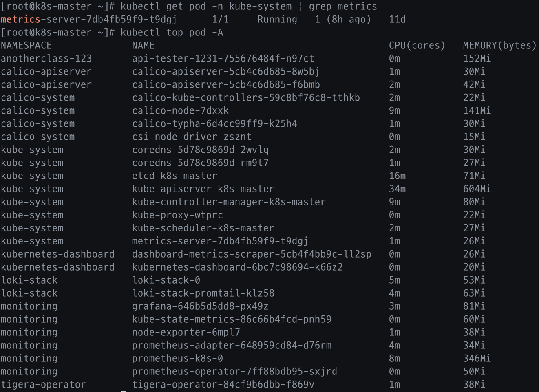Click the "kubectl top pod -A" command text
The width and height of the screenshot is (539, 392).
pos(172,32)
